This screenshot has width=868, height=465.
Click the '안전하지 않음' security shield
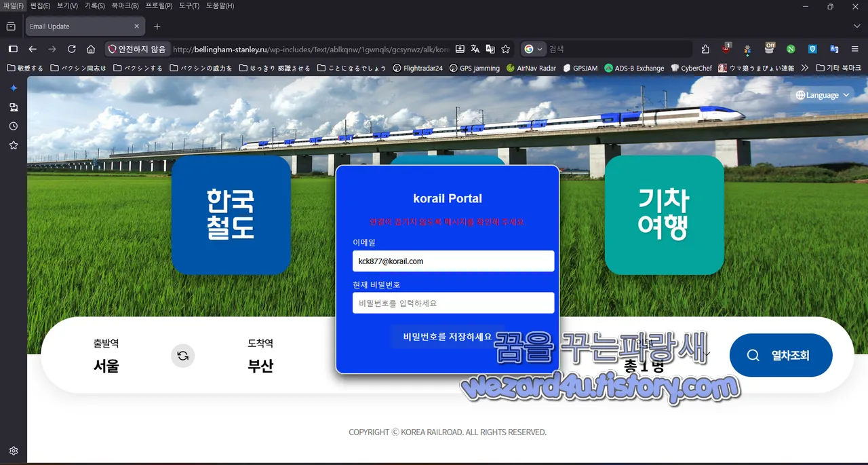click(x=138, y=49)
